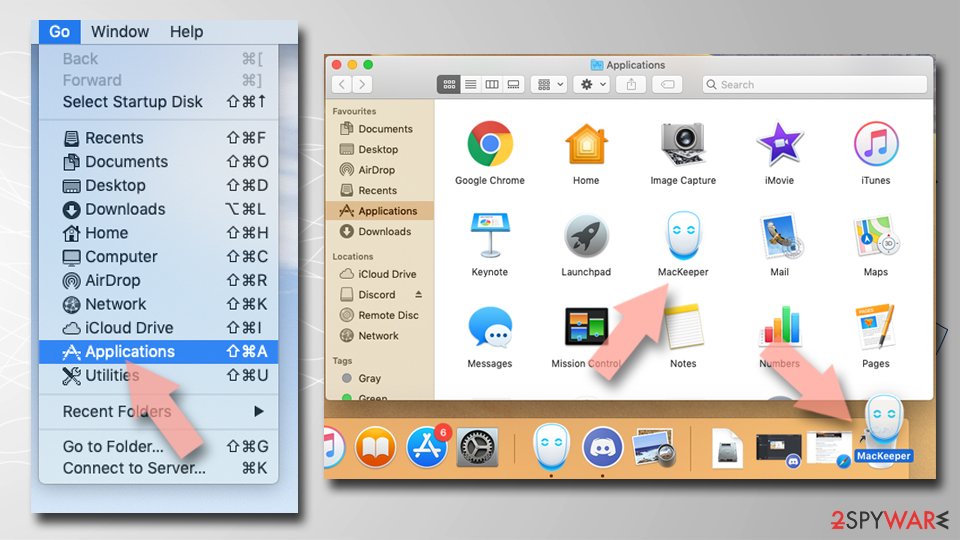
Task: Click the Finder Edit Tags button
Action: click(x=667, y=84)
